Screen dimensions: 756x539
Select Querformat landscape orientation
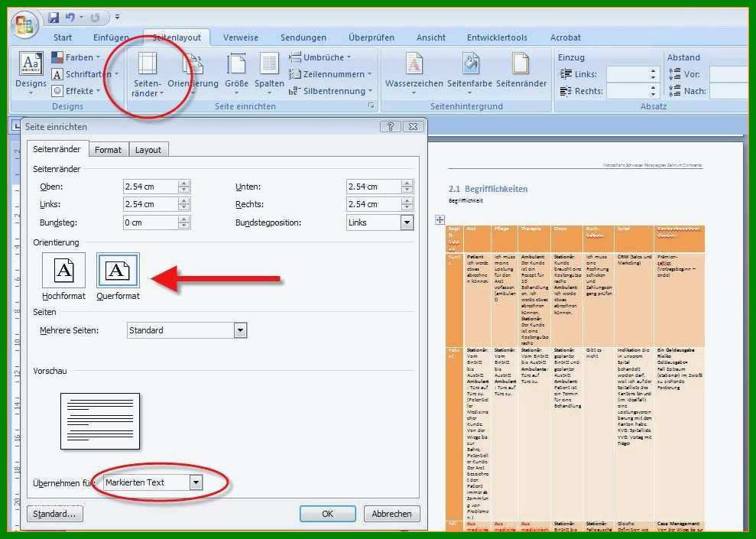tap(118, 276)
